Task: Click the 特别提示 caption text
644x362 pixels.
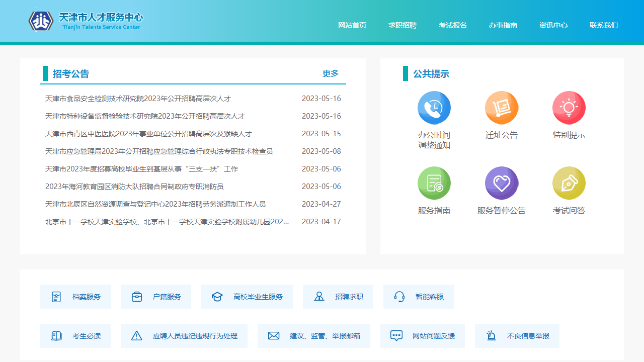Action: pyautogui.click(x=569, y=135)
